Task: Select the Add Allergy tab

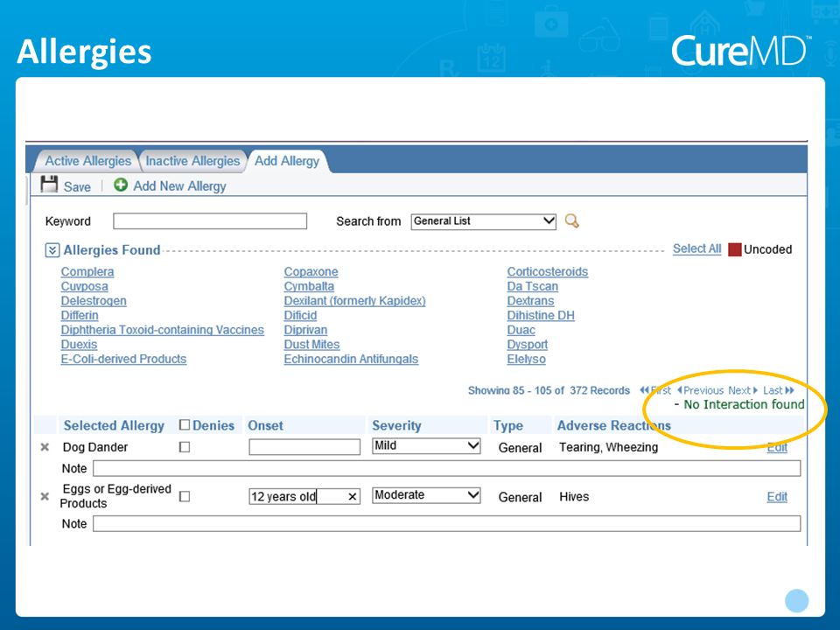Action: pyautogui.click(x=287, y=161)
